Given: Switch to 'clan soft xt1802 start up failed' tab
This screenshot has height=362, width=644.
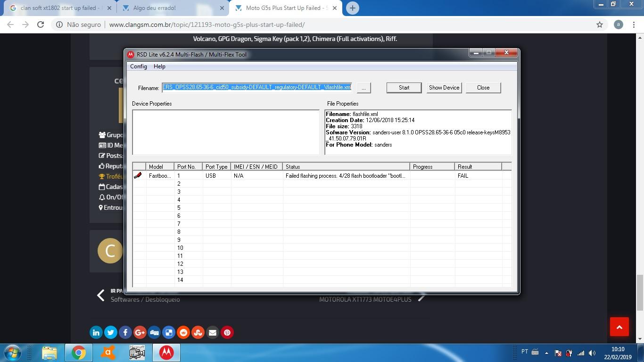Looking at the screenshot, I should point(60,8).
